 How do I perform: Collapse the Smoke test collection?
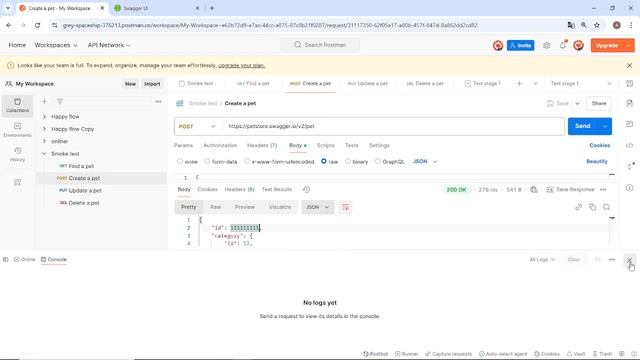point(44,154)
